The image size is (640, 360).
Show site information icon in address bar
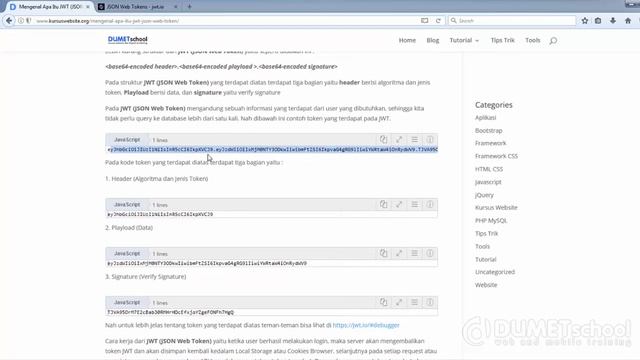(x=21, y=20)
